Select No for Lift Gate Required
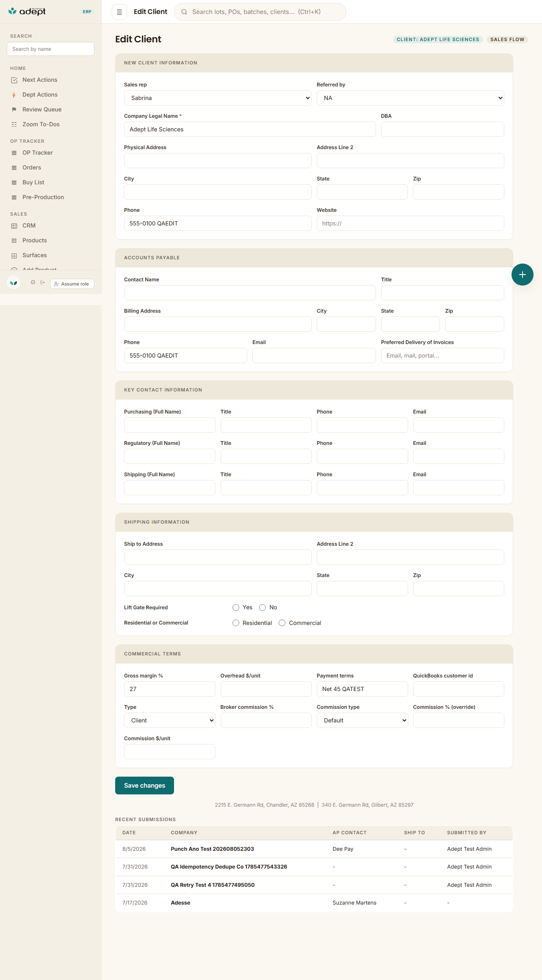Viewport: 542px width, 980px height. (263, 608)
